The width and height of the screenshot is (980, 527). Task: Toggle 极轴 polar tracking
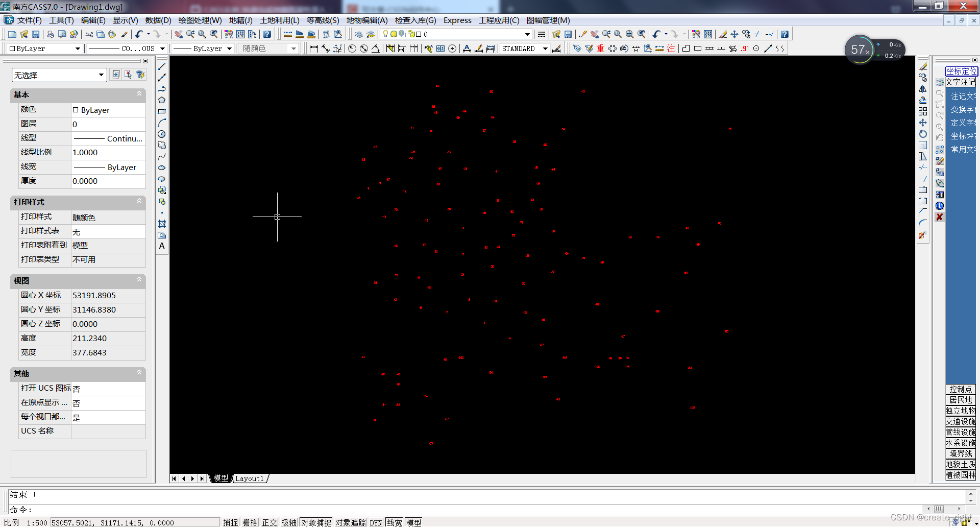(289, 522)
